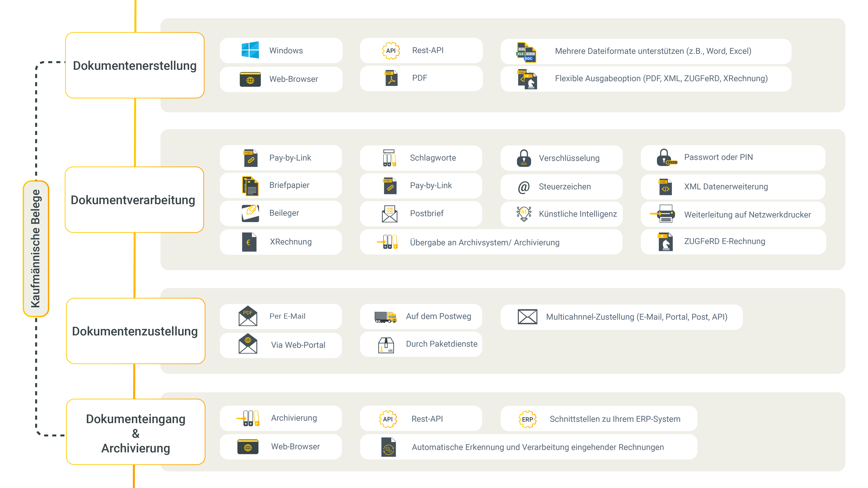
Task: Click the Steuerzeichen @ icon
Action: click(x=524, y=187)
